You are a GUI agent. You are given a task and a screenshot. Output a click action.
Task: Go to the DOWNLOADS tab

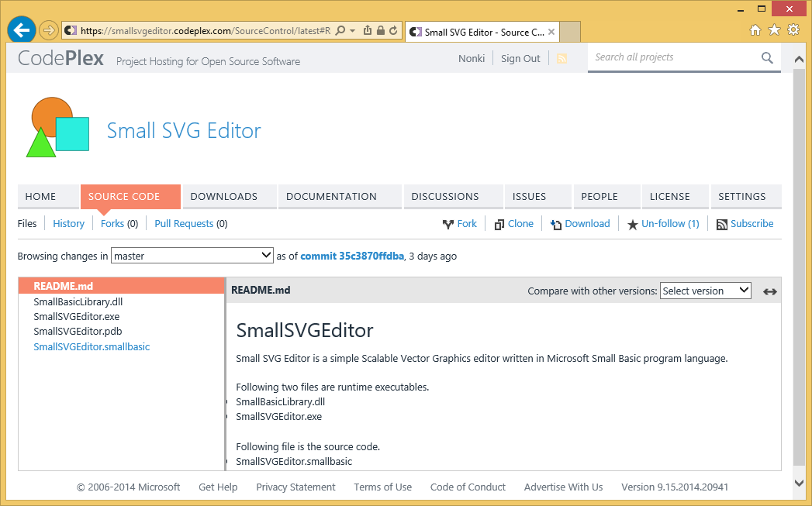tap(230, 197)
